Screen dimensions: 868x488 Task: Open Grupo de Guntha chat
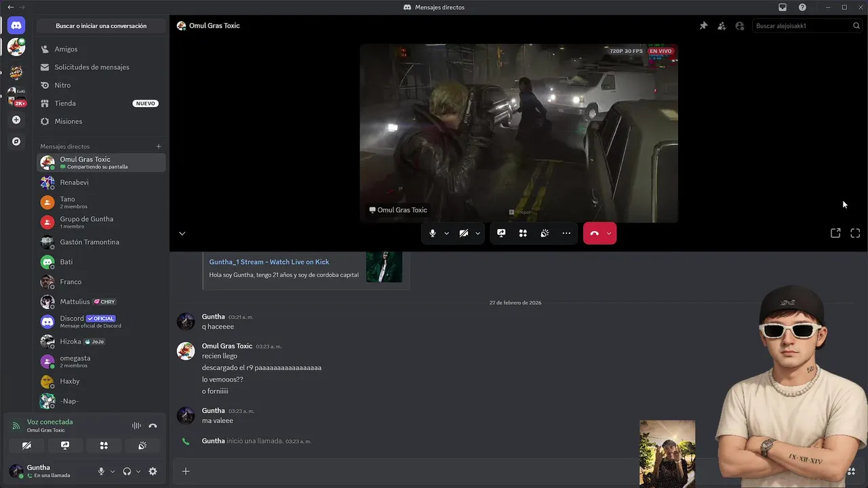coord(101,222)
